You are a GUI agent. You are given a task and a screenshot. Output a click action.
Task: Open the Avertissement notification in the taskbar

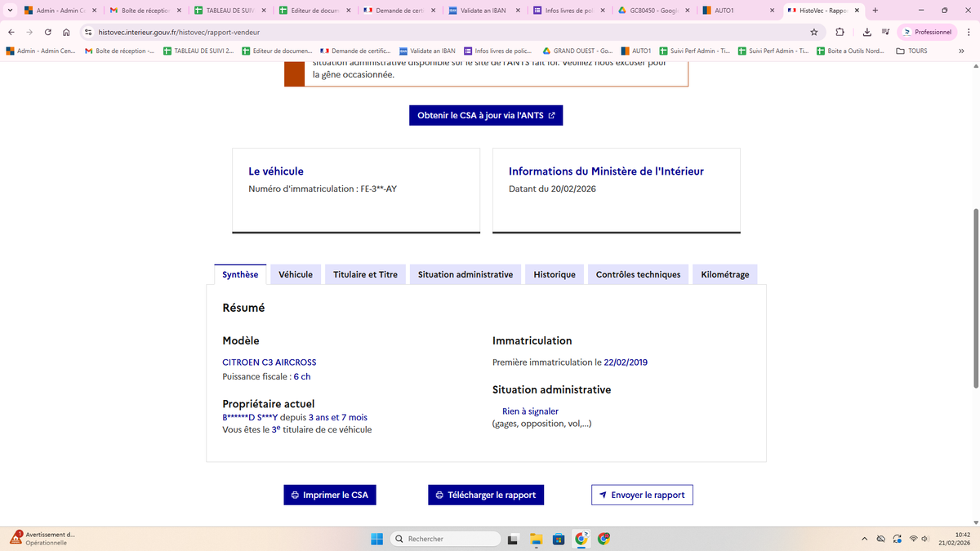tap(42, 539)
